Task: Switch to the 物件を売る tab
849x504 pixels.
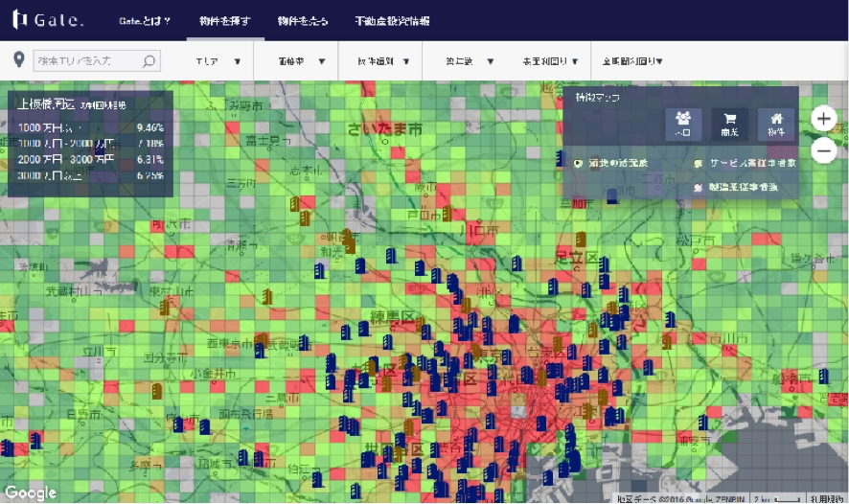Action: pos(301,20)
